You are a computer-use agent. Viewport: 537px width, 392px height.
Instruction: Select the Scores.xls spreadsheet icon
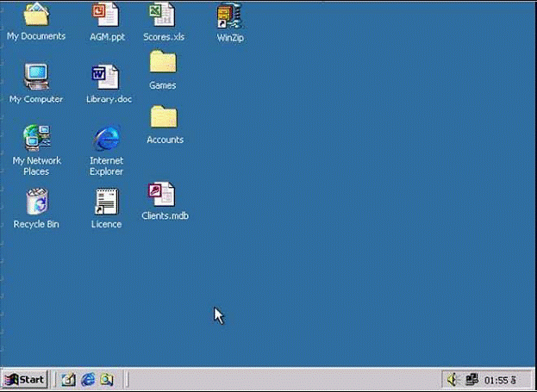[162, 16]
